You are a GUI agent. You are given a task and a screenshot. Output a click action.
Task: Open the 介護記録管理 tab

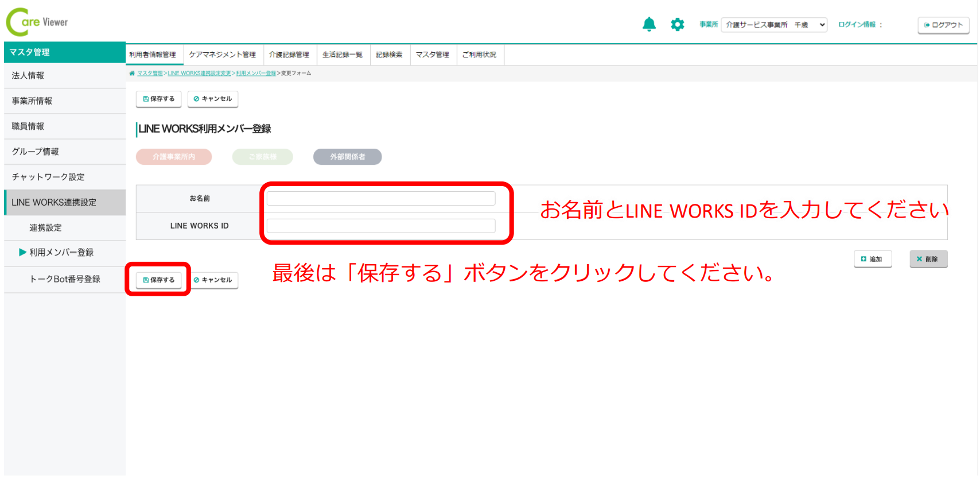pyautogui.click(x=289, y=55)
